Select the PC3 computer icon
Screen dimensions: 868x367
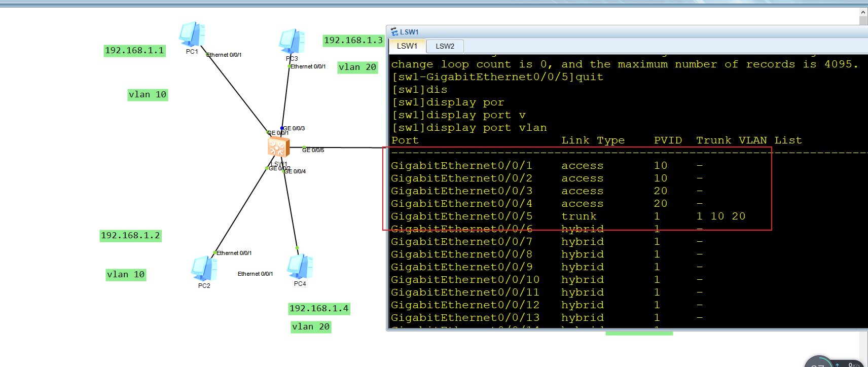tap(292, 42)
